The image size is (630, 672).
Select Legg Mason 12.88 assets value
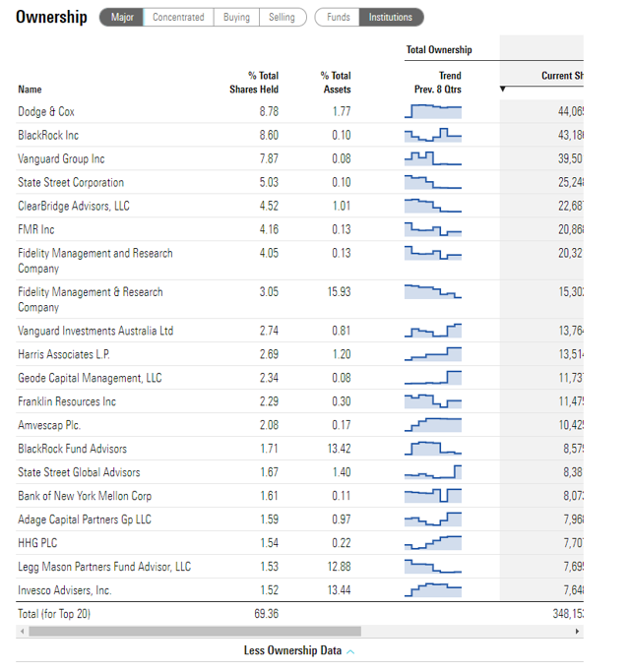click(340, 566)
